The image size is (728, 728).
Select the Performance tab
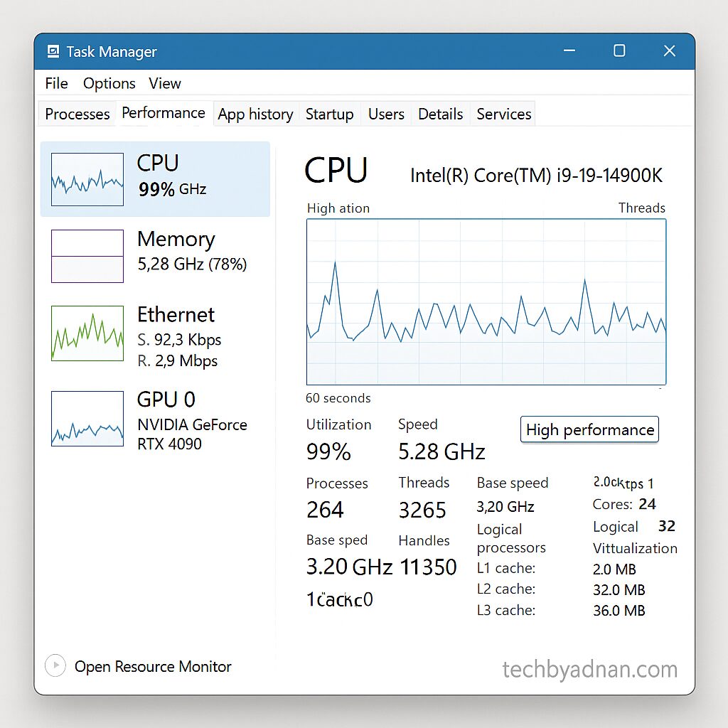(164, 113)
